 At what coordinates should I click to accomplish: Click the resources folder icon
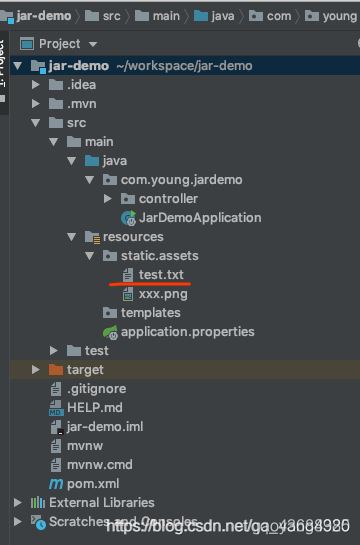click(x=92, y=237)
